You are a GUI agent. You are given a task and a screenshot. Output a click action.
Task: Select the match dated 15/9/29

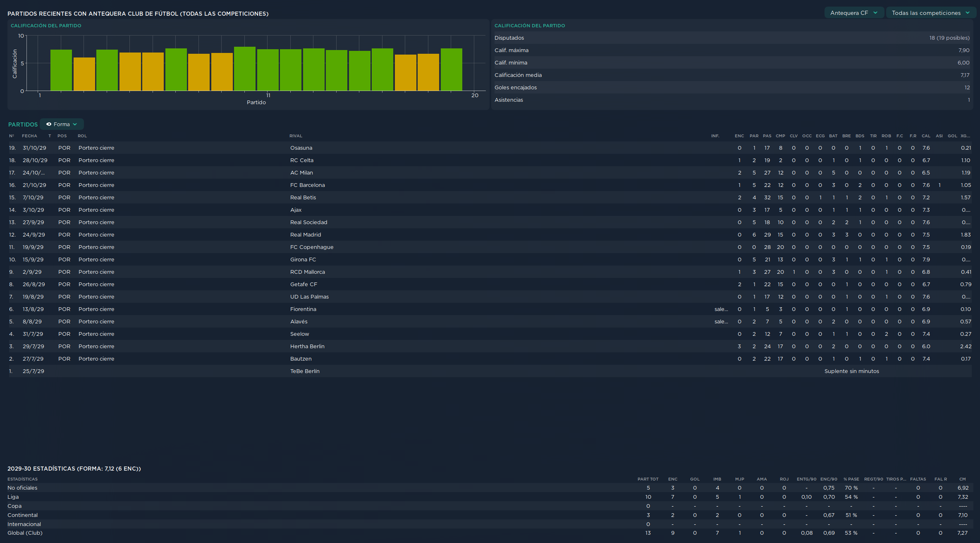pyautogui.click(x=490, y=260)
